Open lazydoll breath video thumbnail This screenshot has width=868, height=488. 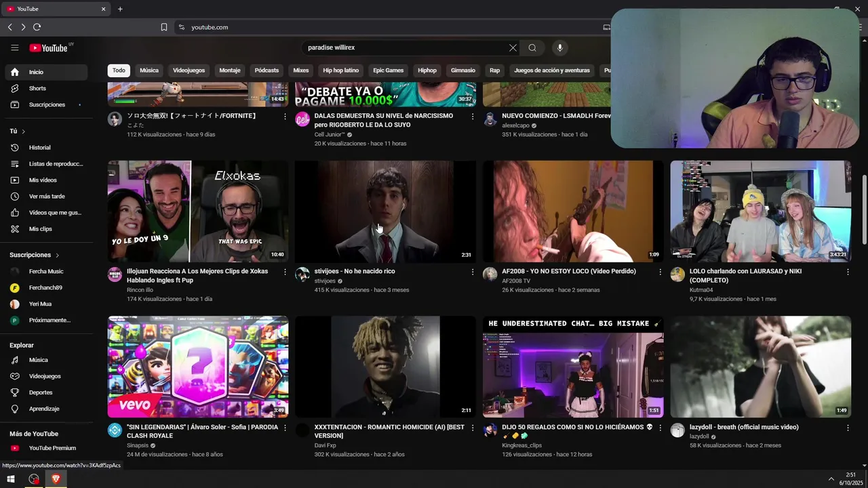pyautogui.click(x=761, y=367)
